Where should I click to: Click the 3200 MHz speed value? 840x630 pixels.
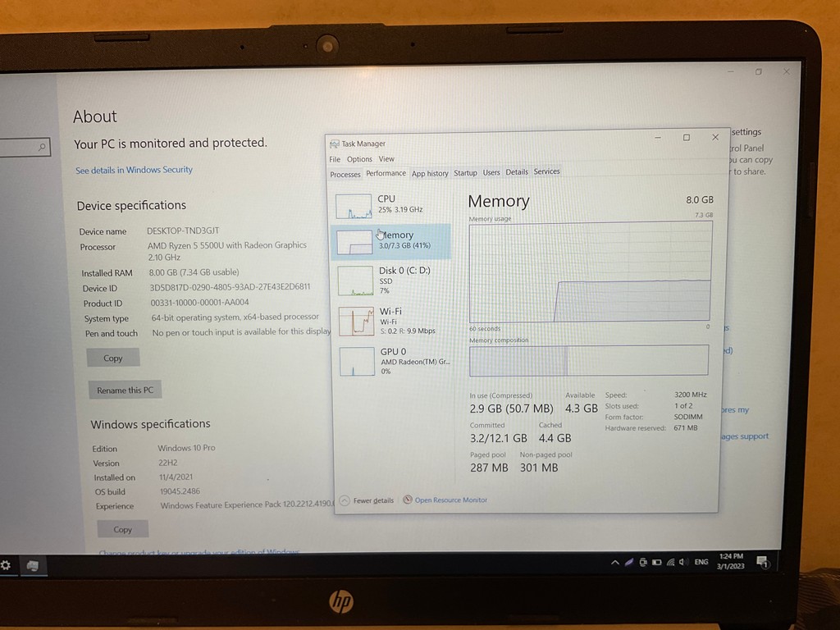691,395
